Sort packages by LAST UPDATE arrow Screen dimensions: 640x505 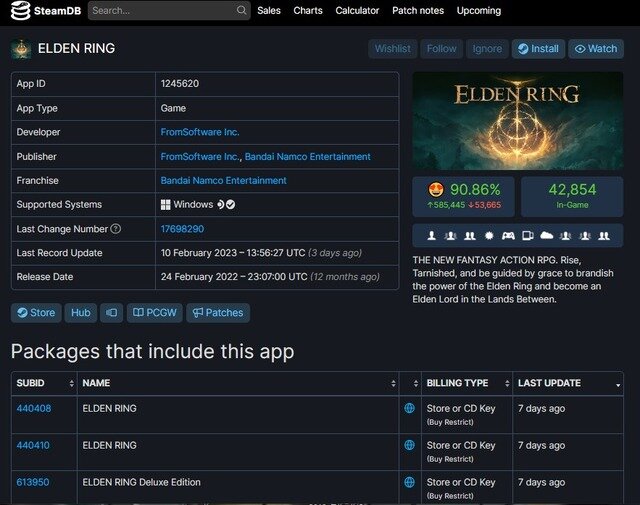coord(618,385)
